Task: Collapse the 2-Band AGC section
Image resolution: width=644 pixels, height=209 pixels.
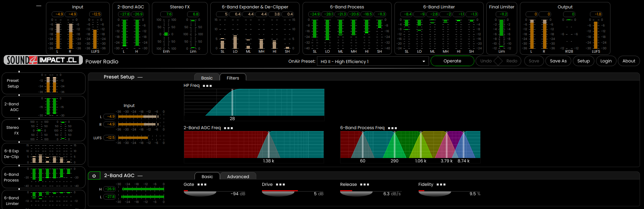Action: point(140,176)
